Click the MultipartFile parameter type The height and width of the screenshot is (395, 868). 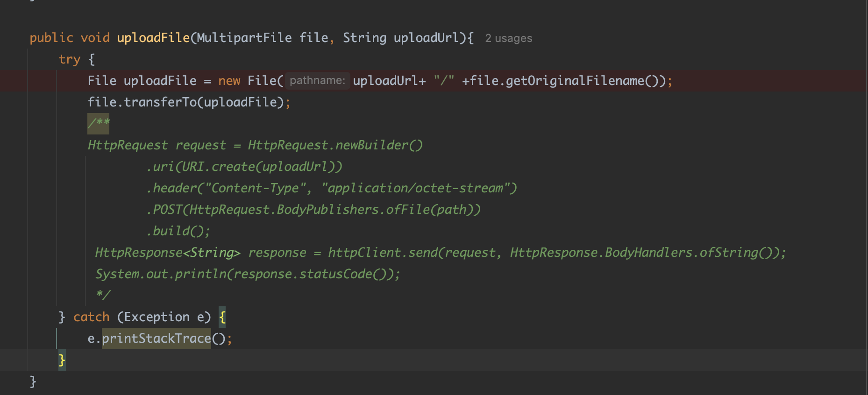click(244, 38)
